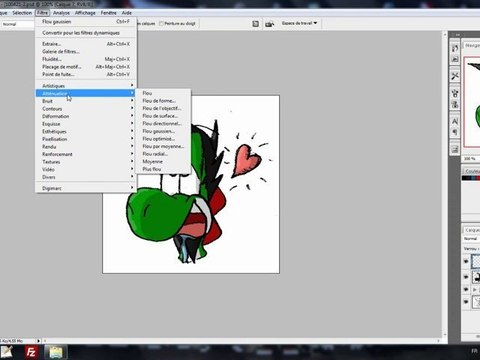
Task: Open FileZilla from the taskbar
Action: coord(31,352)
